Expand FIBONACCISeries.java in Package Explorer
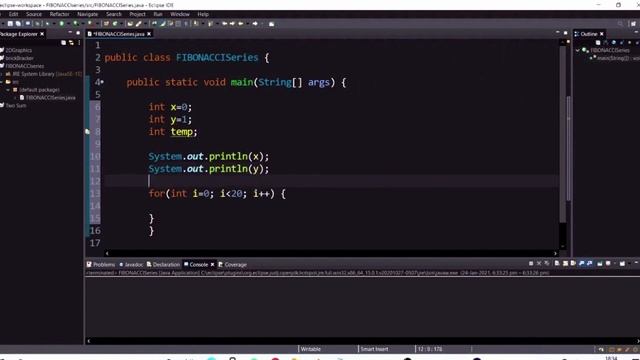Screen dimensions: 640x360 15,98
